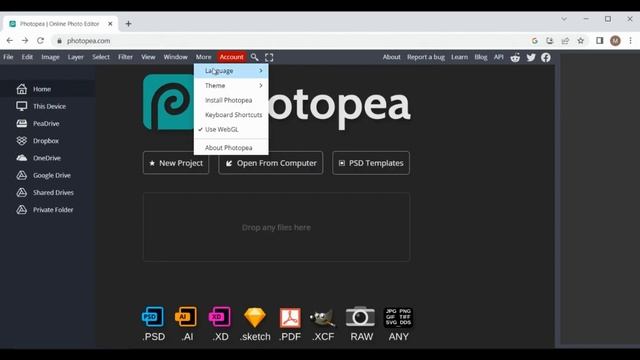This screenshot has height=360, width=640.
Task: Open Chrome side panel icon
Action: coord(600,41)
